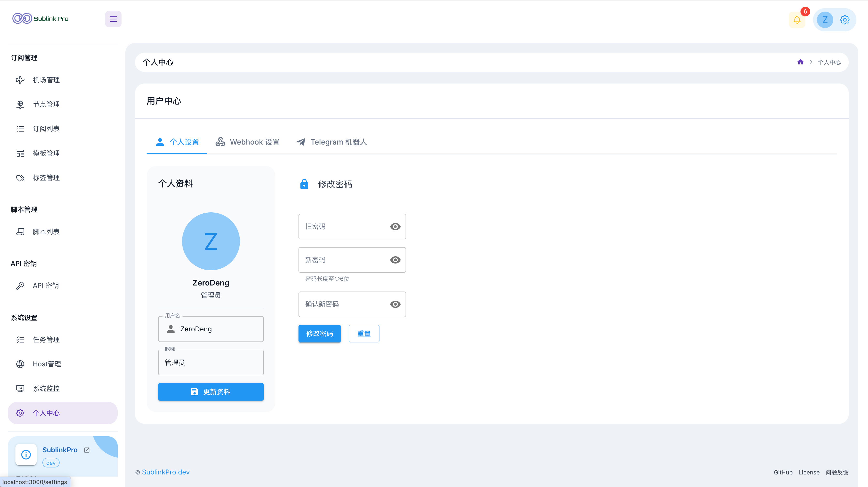
Task: Click the Z user avatar in header
Action: (x=825, y=20)
